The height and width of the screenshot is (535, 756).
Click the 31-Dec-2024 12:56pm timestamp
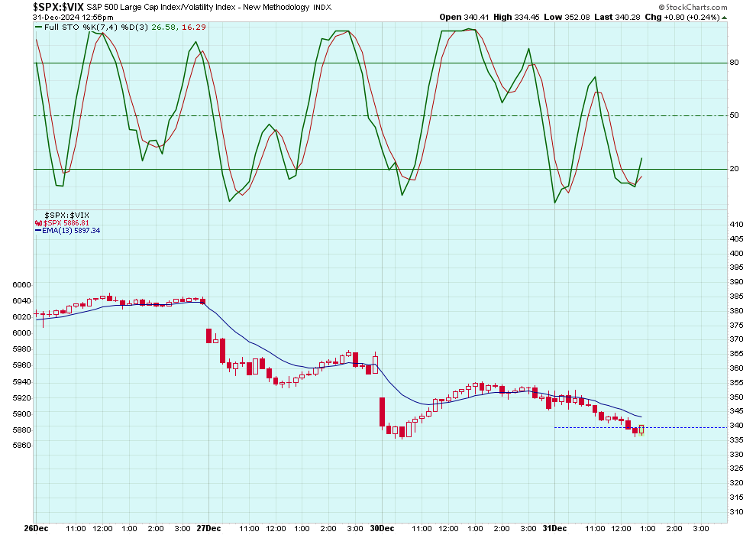tap(73, 18)
